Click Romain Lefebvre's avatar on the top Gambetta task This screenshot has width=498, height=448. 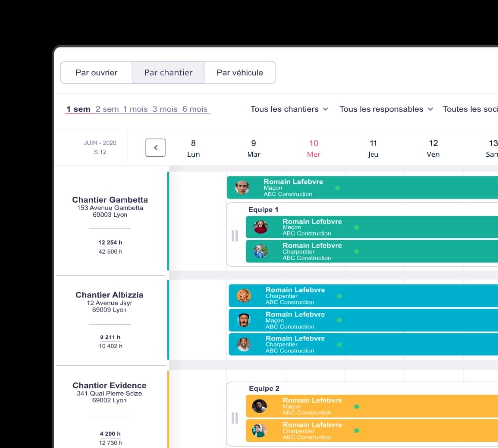[242, 187]
